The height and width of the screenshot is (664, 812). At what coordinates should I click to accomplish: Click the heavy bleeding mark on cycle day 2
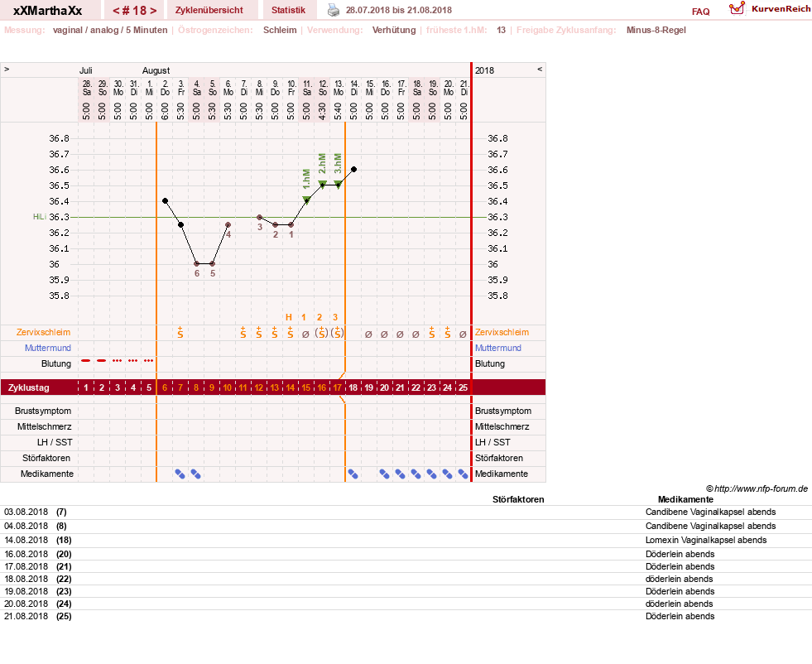coord(102,360)
